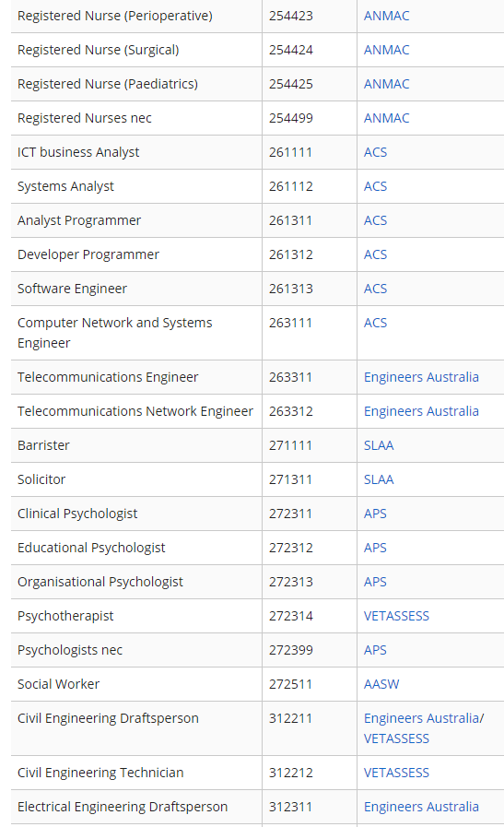
Task: Open Engineers Australia/ VETASSESS link for Civil Engineering Draftsperson
Action: coord(424,728)
